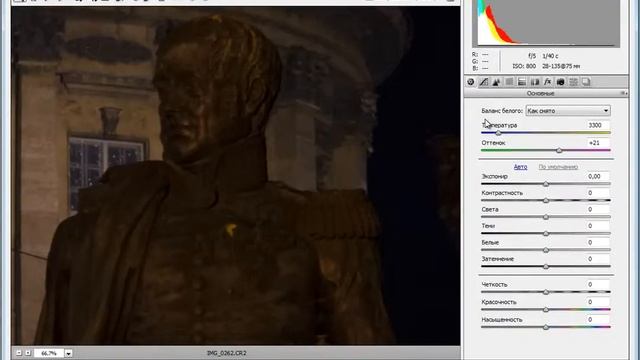Image resolution: width=640 pixels, height=360 pixels.
Task: Open the Баланс белого dropdown
Action: coord(568,111)
